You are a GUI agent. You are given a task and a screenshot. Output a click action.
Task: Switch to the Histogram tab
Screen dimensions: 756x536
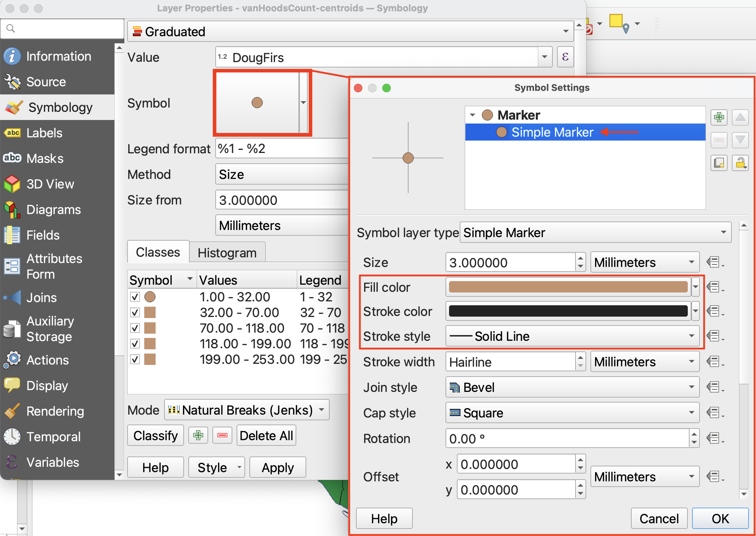tap(227, 253)
